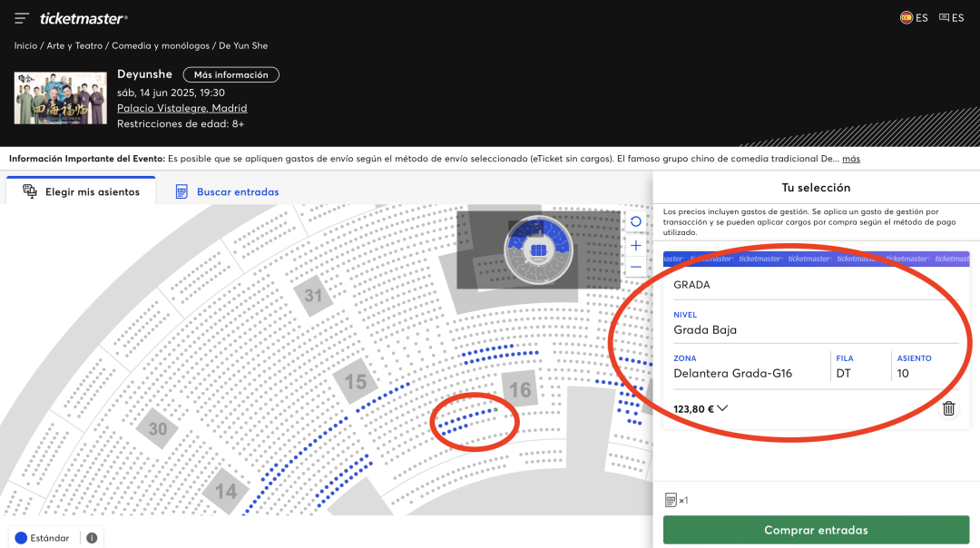980x548 pixels.
Task: Open the ES language selector
Action: pos(951,17)
